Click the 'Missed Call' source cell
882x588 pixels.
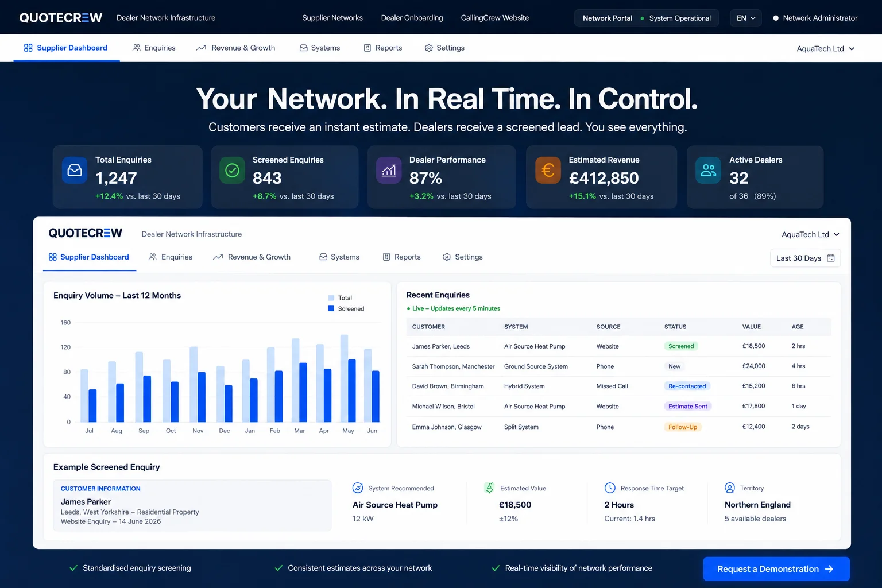612,386
